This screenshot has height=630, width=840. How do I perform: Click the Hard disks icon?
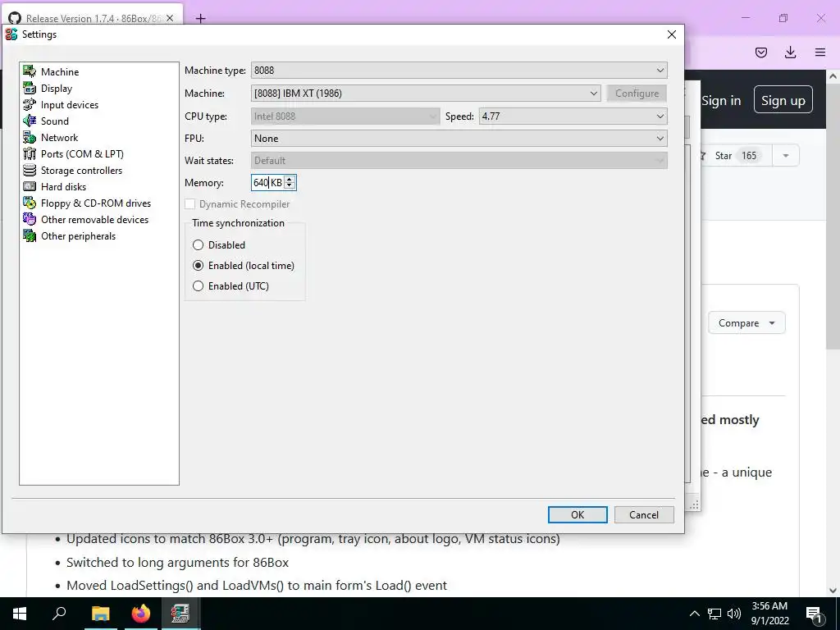point(30,186)
